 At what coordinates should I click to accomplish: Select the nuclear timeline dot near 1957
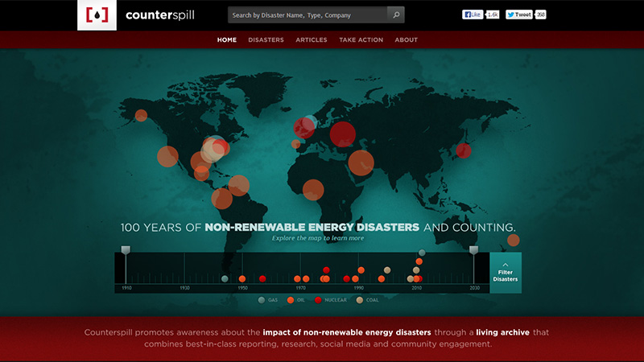coord(262,279)
